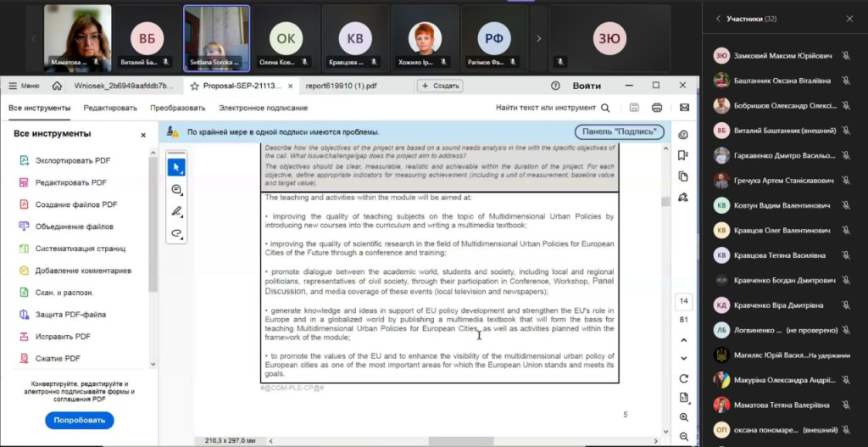Show next participants strip chevron

coord(538,39)
